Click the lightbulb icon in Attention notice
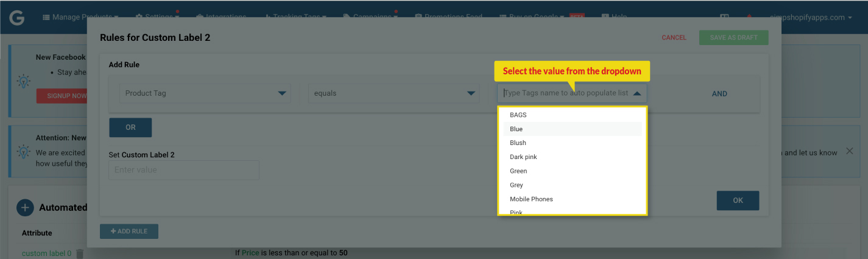Viewport: 868px width, 259px height. tap(23, 151)
